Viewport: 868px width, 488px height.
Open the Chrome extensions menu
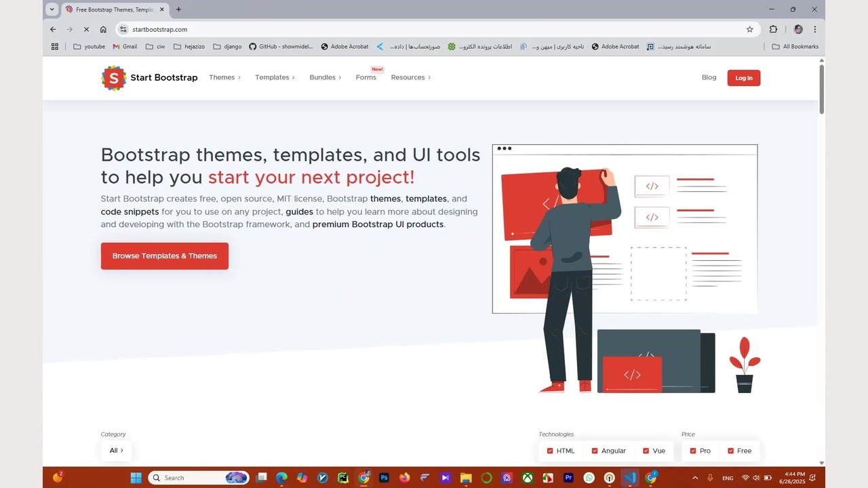(x=774, y=29)
